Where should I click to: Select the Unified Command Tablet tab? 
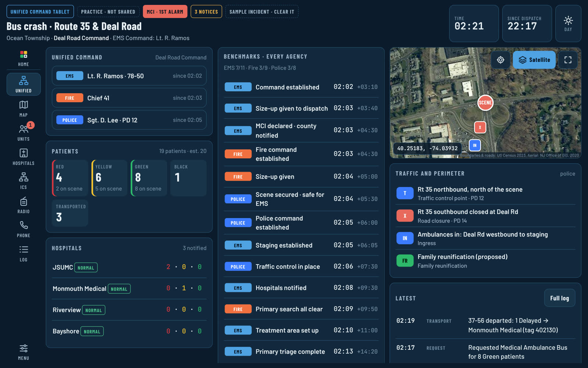click(40, 12)
